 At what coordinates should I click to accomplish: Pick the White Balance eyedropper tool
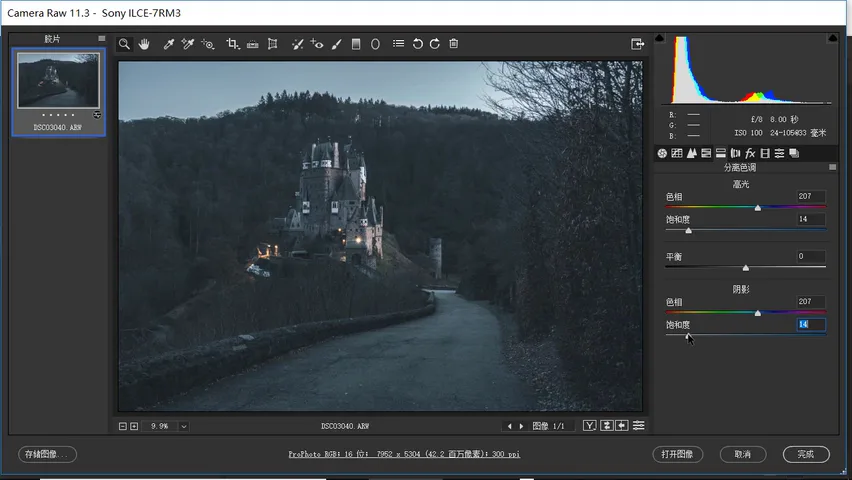pyautogui.click(x=168, y=44)
